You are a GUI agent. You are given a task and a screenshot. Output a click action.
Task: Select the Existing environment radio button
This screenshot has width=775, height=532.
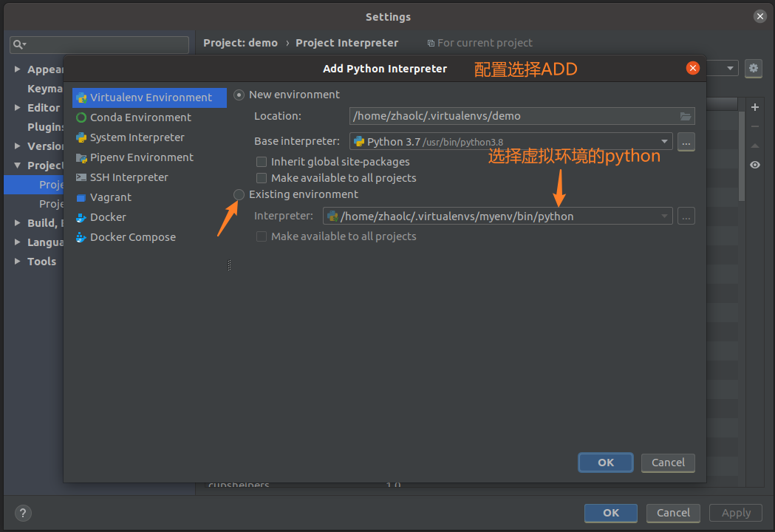click(239, 194)
